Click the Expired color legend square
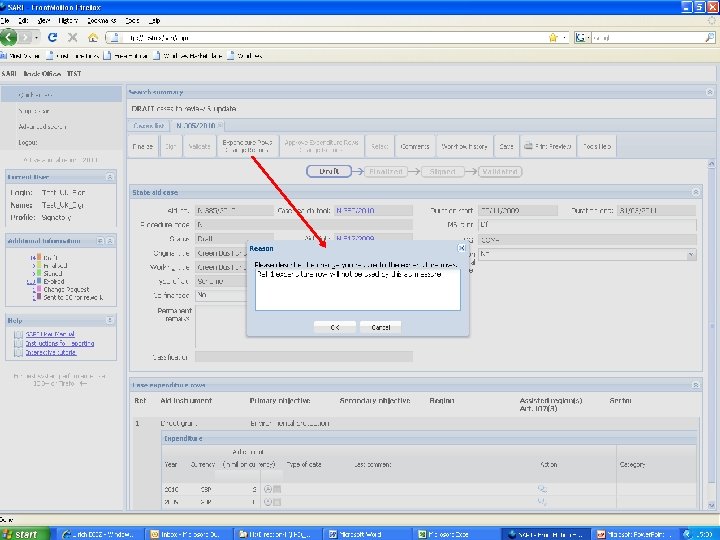Image resolution: width=720 pixels, height=540 pixels. [x=39, y=281]
